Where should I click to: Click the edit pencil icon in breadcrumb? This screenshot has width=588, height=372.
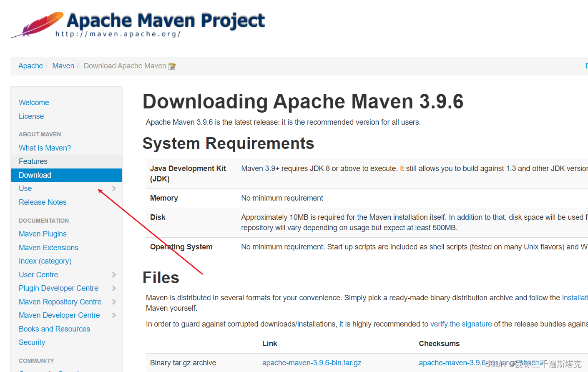[172, 66]
